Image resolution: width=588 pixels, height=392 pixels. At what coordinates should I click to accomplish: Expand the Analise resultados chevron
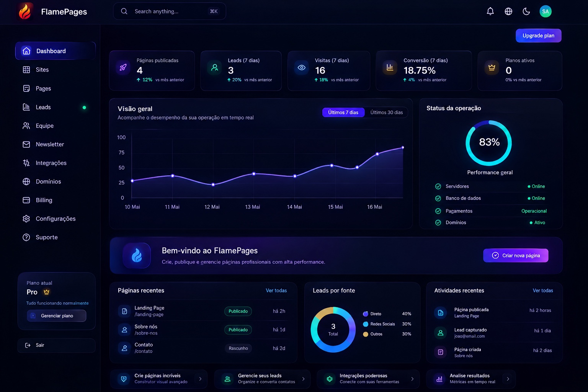(x=508, y=379)
